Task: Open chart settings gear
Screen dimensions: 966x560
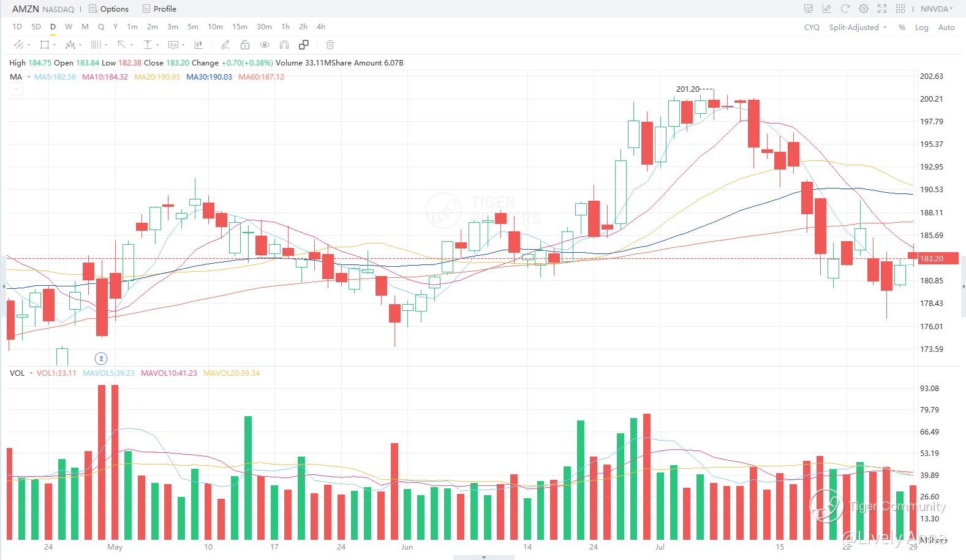Action: [864, 9]
